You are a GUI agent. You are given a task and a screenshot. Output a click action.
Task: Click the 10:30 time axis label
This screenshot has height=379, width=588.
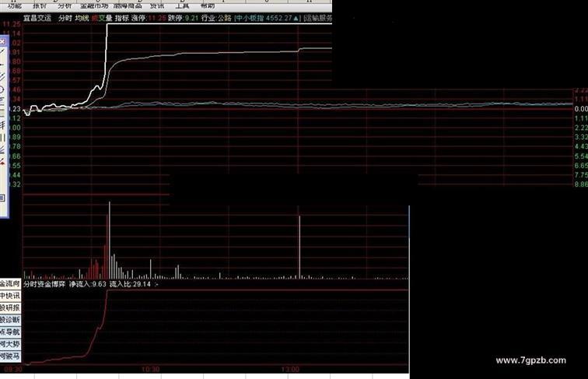150,370
